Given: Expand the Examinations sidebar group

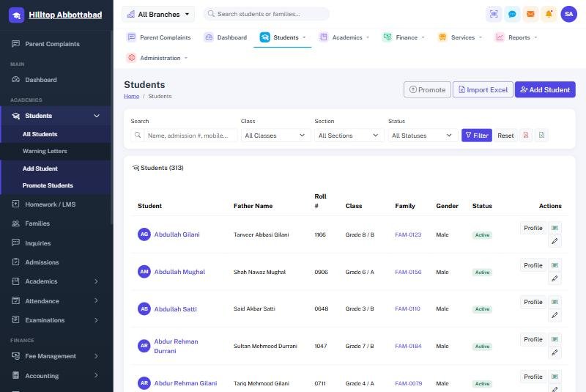Looking at the screenshot, I should 56,320.
